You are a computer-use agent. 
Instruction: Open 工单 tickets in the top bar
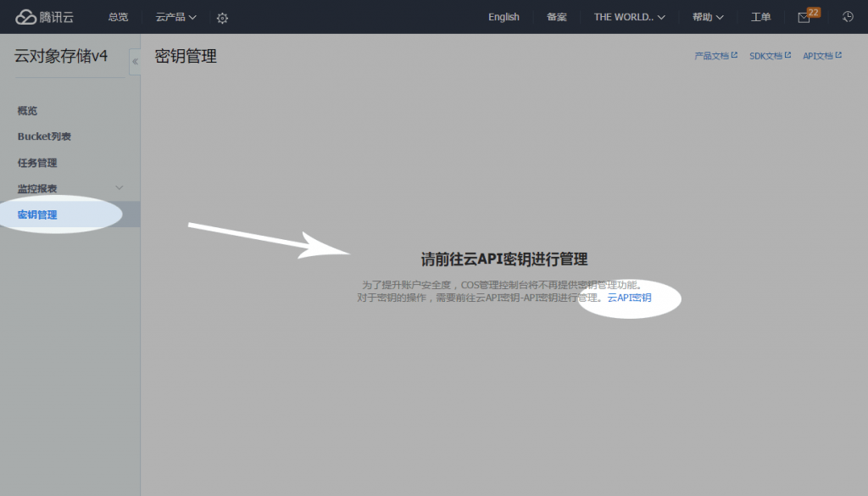[760, 17]
